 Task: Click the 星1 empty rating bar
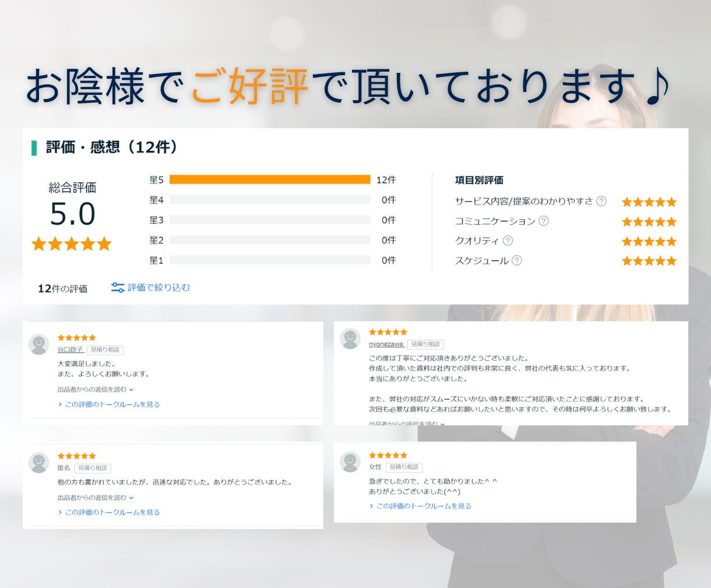point(270,260)
